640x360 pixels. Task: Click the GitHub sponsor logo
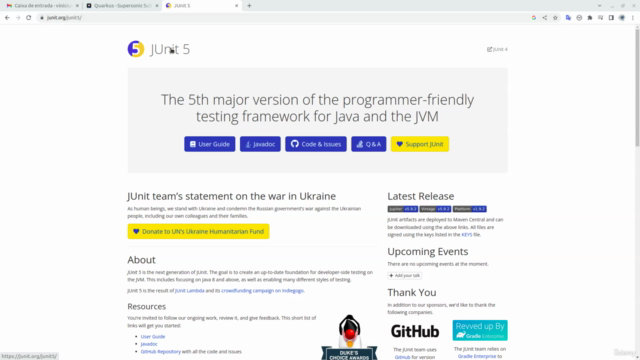[x=415, y=331]
